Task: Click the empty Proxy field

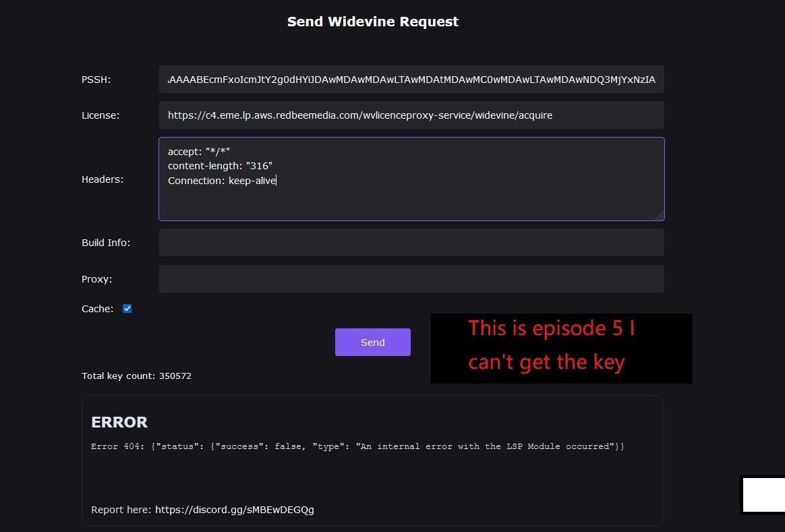Action: click(x=411, y=278)
